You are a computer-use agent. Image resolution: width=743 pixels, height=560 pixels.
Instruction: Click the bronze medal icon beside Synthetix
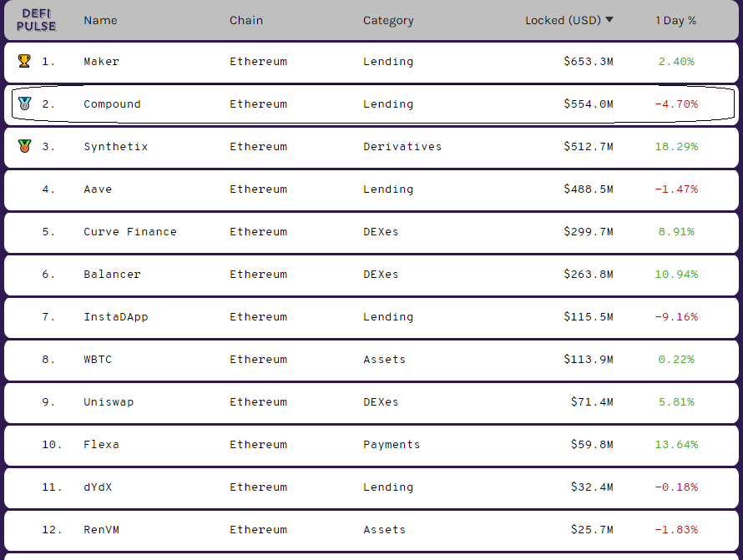[23, 147]
